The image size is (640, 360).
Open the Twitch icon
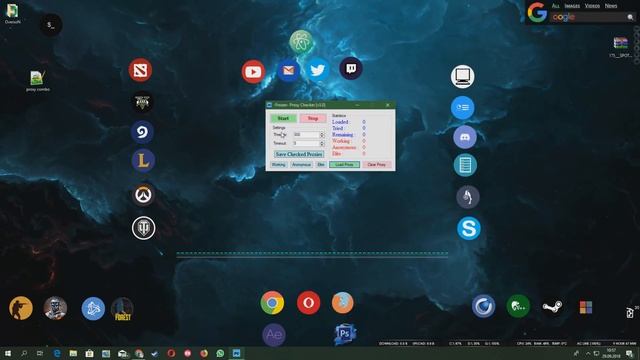(351, 68)
